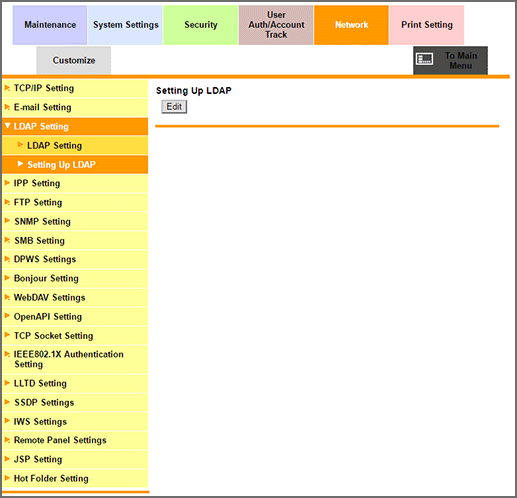This screenshot has height=498, width=517.
Task: Open the Maintenance tab
Action: (50, 25)
